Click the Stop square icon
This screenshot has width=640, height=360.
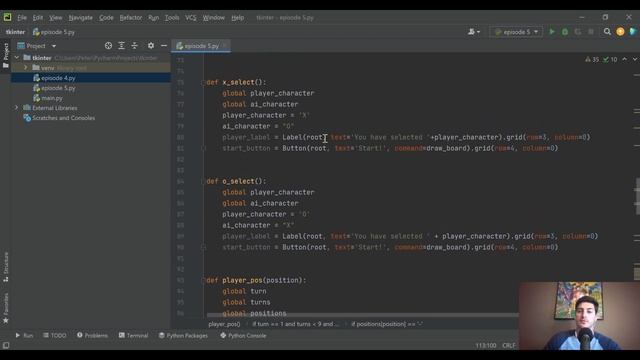tap(591, 32)
